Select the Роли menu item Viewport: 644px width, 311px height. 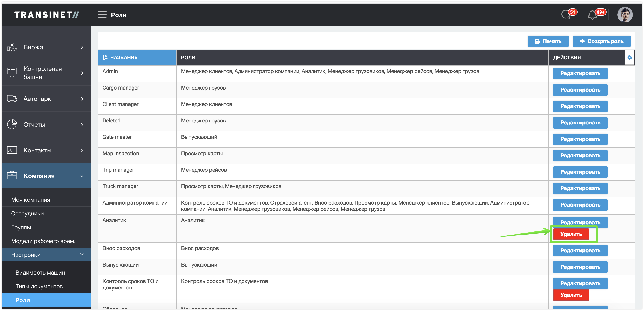22,300
